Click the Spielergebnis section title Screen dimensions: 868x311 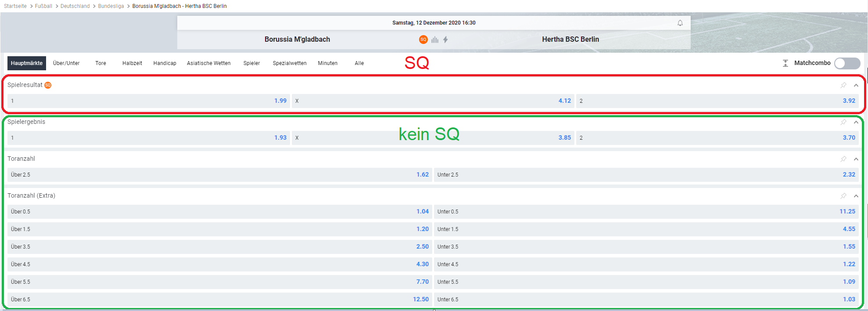pyautogui.click(x=26, y=122)
